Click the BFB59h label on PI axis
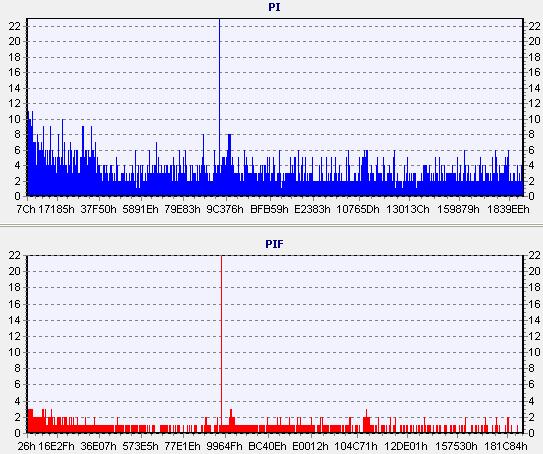This screenshot has width=543, height=454. 269,209
